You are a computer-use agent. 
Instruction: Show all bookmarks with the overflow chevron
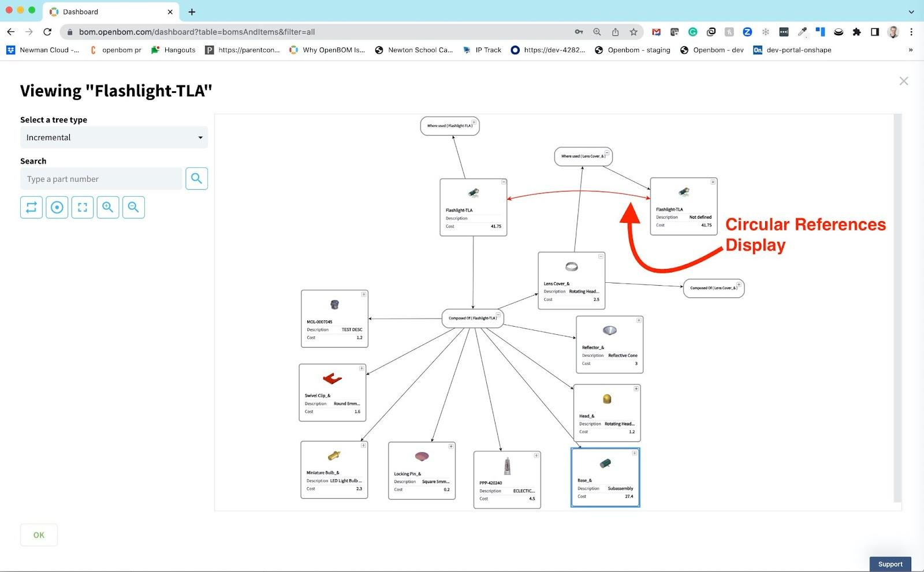coord(911,50)
